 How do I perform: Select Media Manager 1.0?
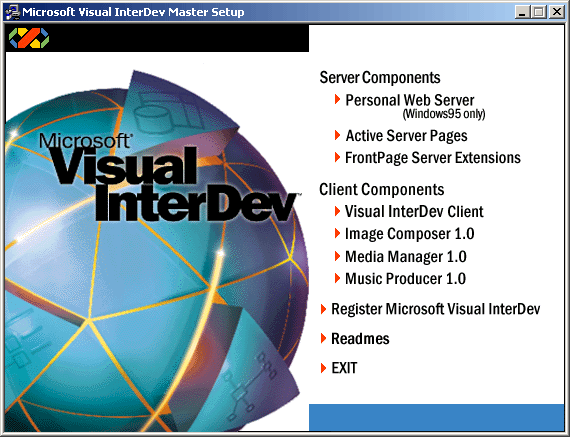pos(406,257)
